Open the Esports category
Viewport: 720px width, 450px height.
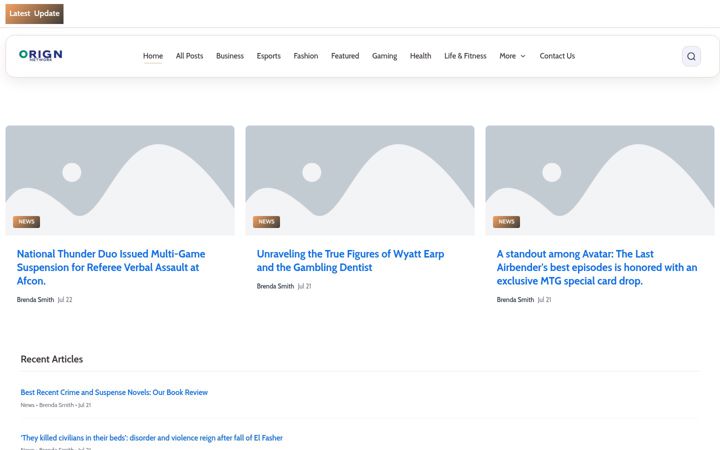pos(269,56)
